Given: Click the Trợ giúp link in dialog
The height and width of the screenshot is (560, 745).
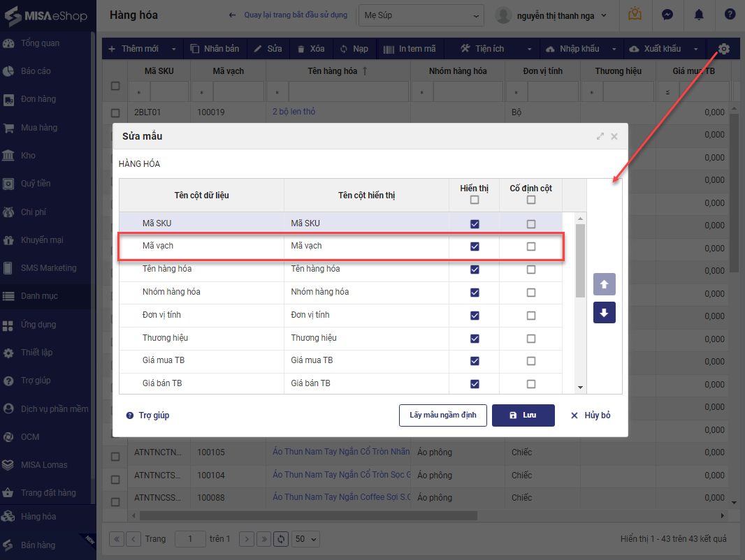Looking at the screenshot, I should tap(153, 415).
